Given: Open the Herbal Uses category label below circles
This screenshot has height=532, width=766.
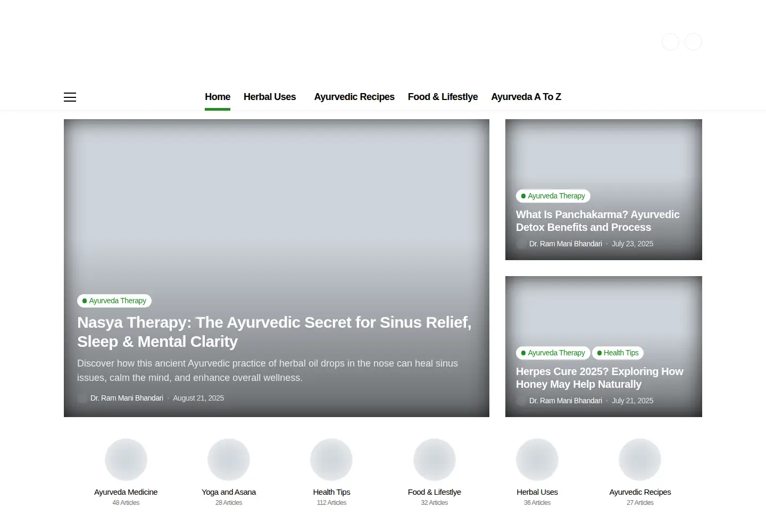Looking at the screenshot, I should coord(537,492).
